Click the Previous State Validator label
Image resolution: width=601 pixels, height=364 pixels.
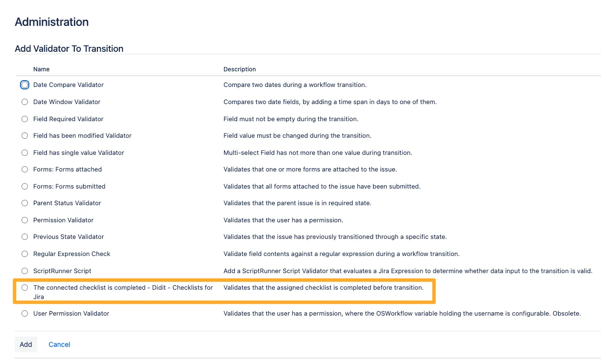(x=68, y=237)
